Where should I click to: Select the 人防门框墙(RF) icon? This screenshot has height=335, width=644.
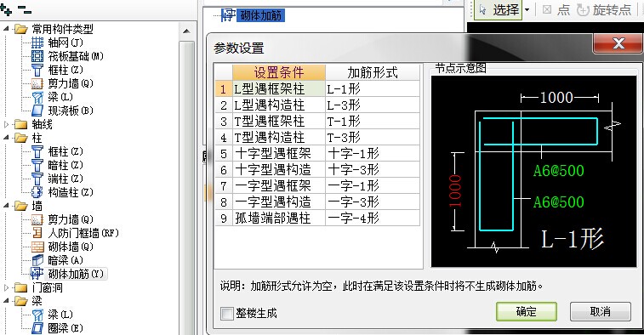[x=37, y=233]
